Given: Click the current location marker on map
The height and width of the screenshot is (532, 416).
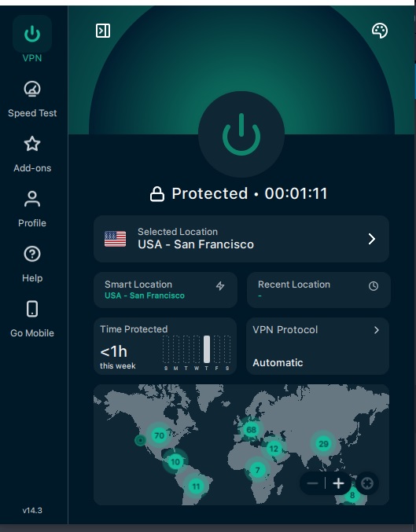Looking at the screenshot, I should tap(140, 440).
